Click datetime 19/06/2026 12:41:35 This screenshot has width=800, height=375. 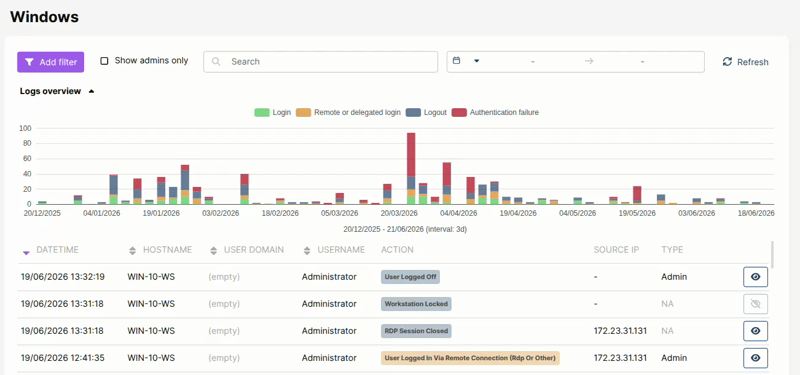[63, 358]
